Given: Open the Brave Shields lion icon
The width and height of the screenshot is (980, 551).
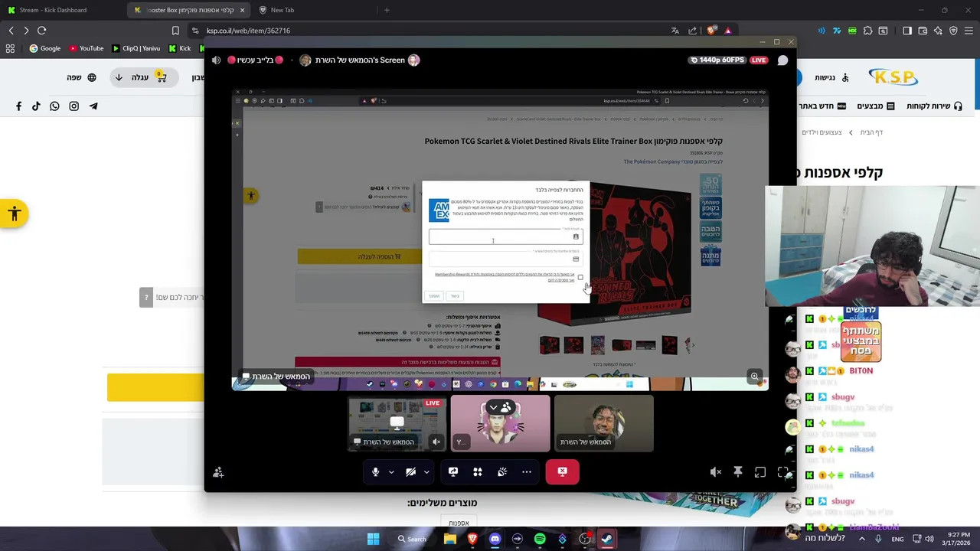Looking at the screenshot, I should (711, 31).
